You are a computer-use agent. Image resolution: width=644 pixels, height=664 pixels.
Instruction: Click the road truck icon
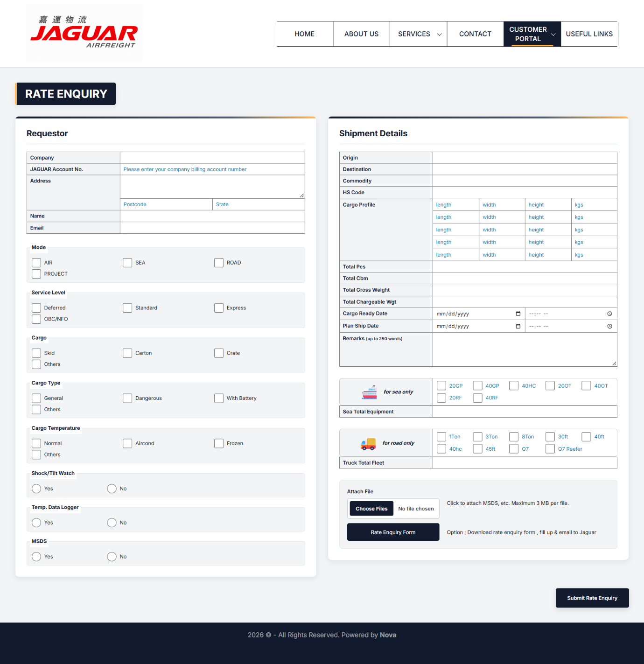tap(368, 443)
